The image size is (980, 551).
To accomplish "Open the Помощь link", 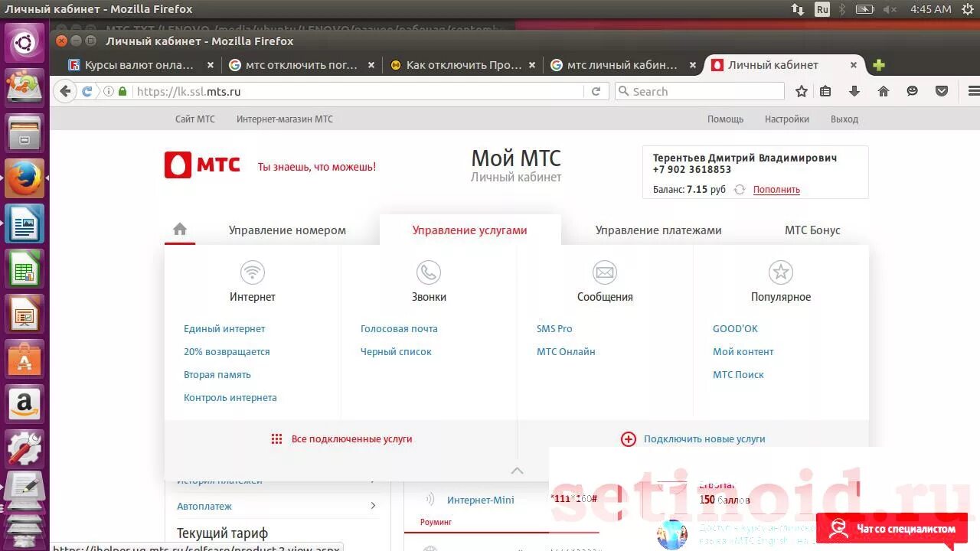I will click(x=725, y=119).
